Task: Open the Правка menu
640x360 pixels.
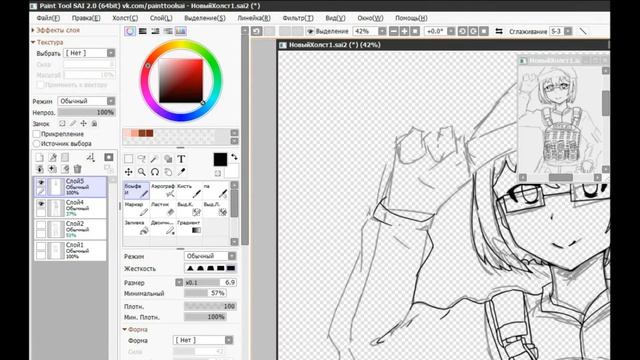Action: pyautogui.click(x=86, y=18)
